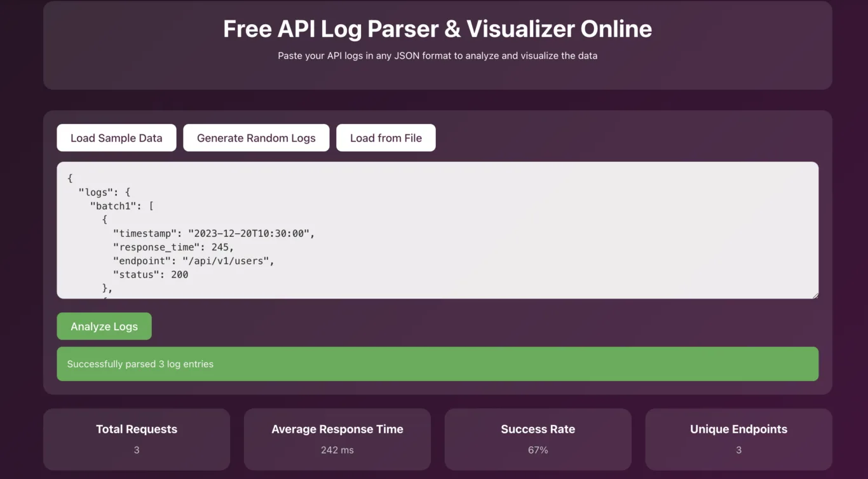Viewport: 868px width, 479px height.
Task: Grab the textarea resize handle corner
Action: 815,295
